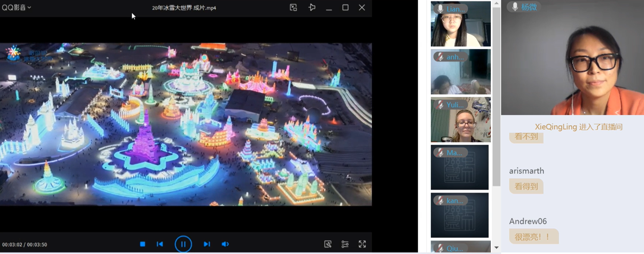Open the playback settings sliders icon

point(345,244)
